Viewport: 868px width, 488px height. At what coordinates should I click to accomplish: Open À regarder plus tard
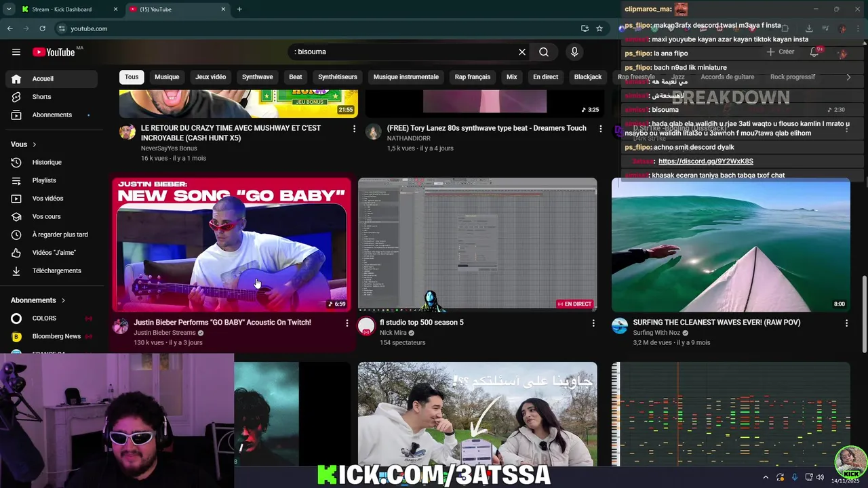(x=52, y=235)
